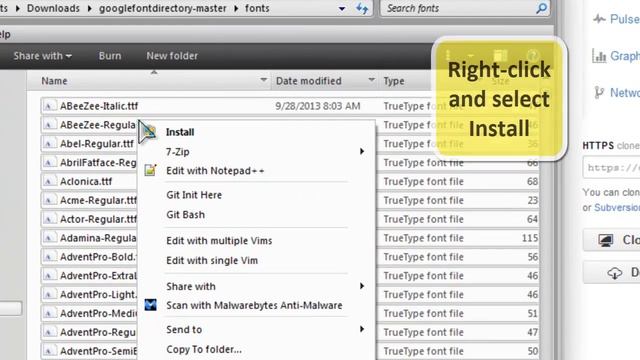The width and height of the screenshot is (640, 360).
Task: Open the 7-Zip submenu entry
Action: click(178, 152)
